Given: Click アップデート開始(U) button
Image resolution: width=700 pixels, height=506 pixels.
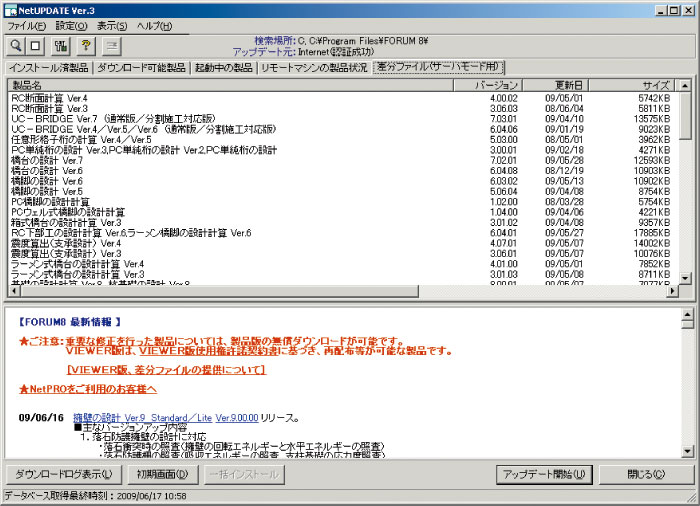Looking at the screenshot, I should point(544,474).
